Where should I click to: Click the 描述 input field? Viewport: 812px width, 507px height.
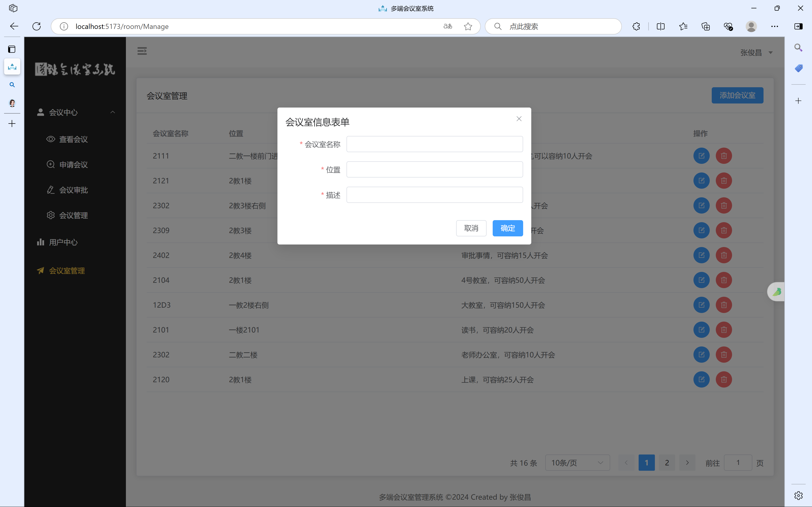pyautogui.click(x=435, y=195)
